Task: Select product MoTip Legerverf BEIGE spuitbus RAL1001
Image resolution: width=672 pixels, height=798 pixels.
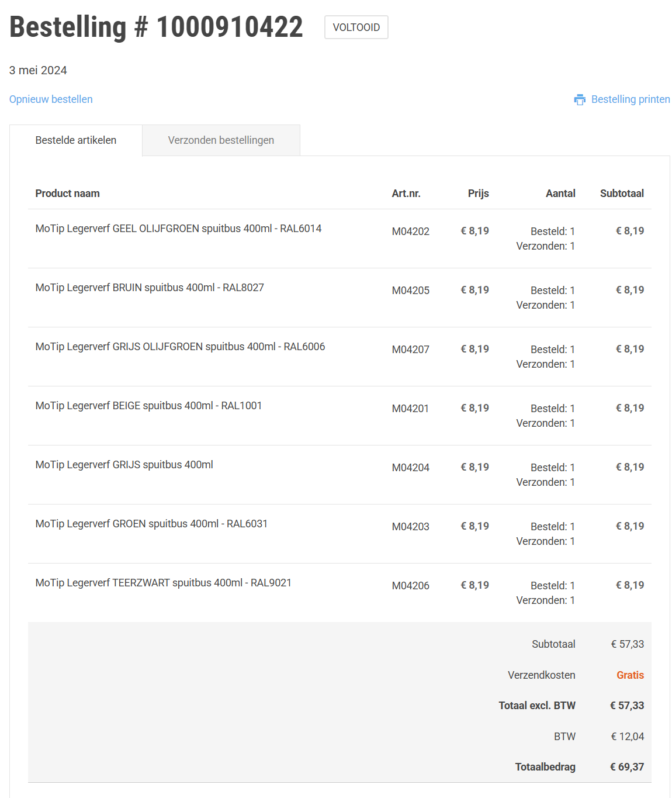Action: (x=148, y=406)
